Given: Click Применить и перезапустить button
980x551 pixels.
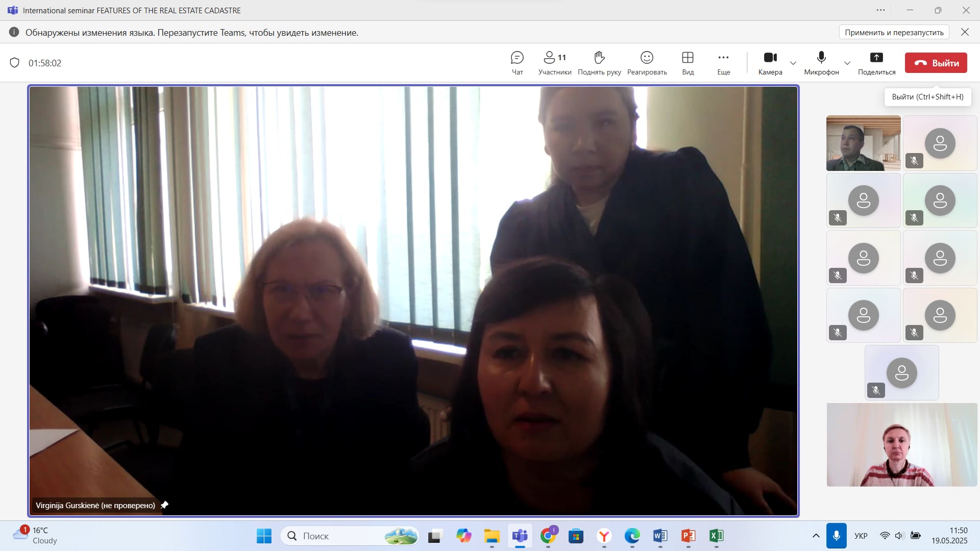Looking at the screenshot, I should (x=894, y=32).
